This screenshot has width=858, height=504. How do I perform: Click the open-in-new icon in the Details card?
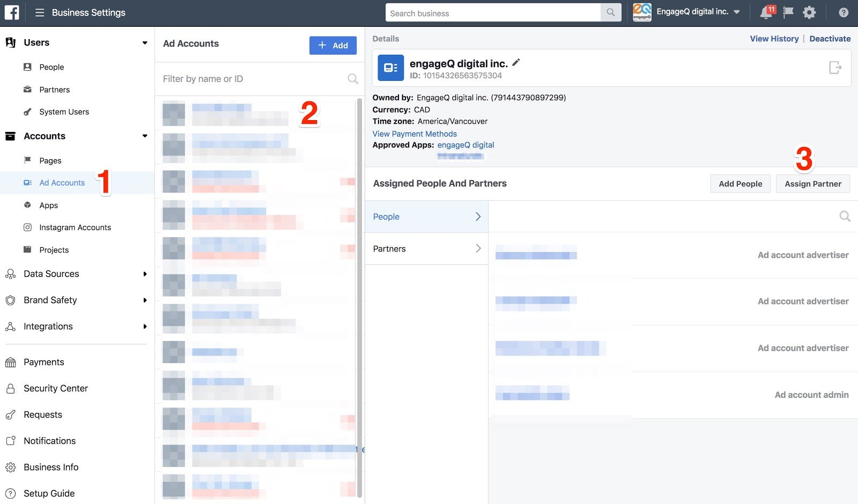click(x=835, y=68)
